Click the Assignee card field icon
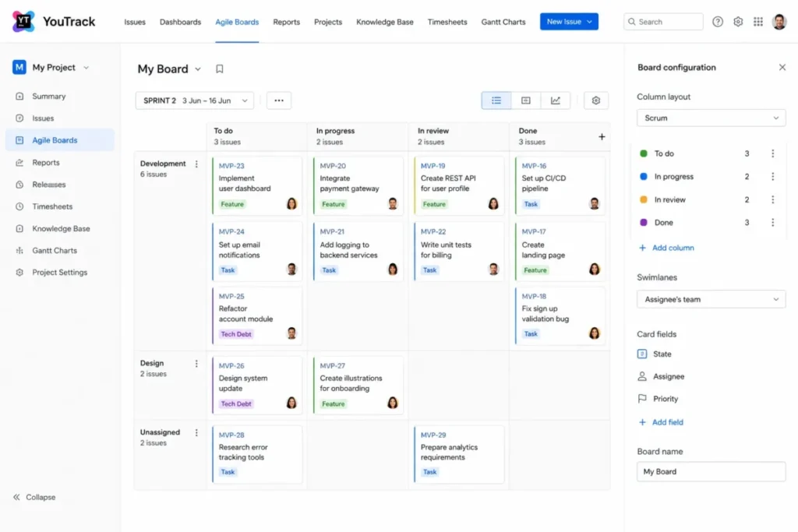Screen dimensions: 798x532 642,376
